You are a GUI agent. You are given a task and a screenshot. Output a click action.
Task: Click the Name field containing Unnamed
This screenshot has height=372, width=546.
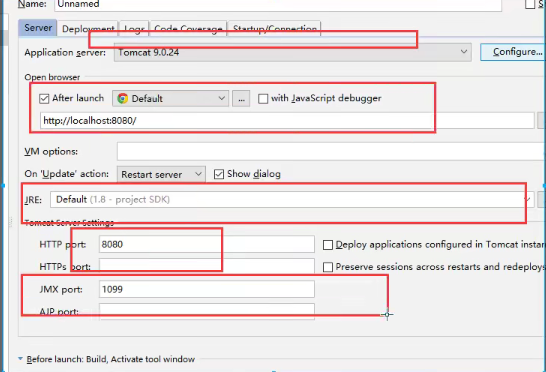278,5
